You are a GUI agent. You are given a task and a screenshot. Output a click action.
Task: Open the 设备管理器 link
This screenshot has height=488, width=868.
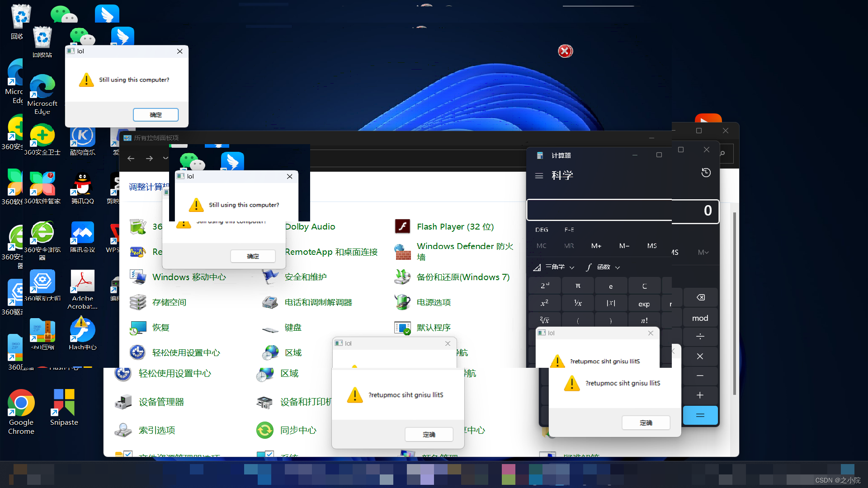tap(161, 402)
